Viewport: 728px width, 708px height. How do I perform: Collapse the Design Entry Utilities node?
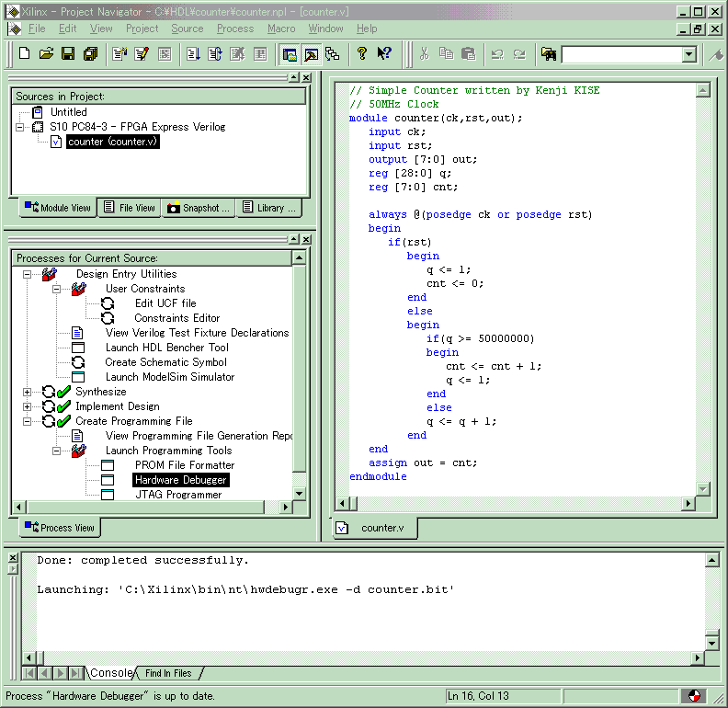(x=27, y=274)
